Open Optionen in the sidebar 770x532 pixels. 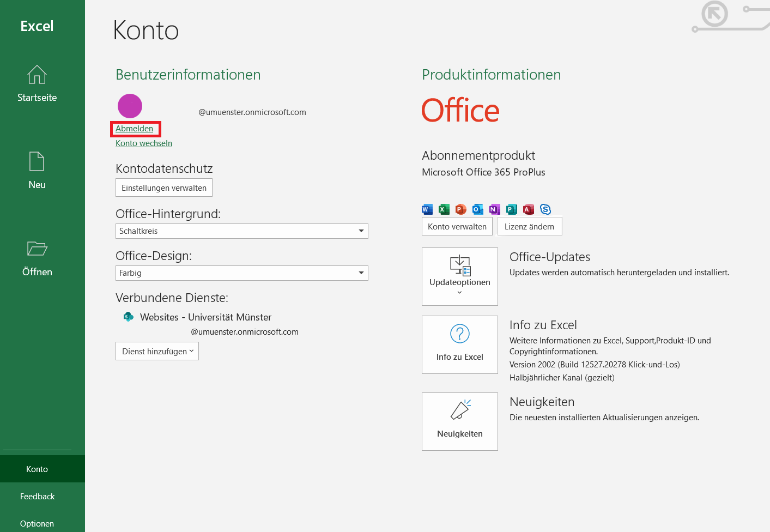click(37, 523)
